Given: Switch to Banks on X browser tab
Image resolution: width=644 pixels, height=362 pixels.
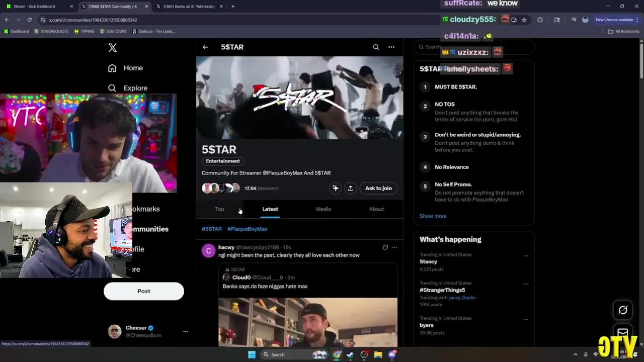Looking at the screenshot, I should tap(189, 7).
